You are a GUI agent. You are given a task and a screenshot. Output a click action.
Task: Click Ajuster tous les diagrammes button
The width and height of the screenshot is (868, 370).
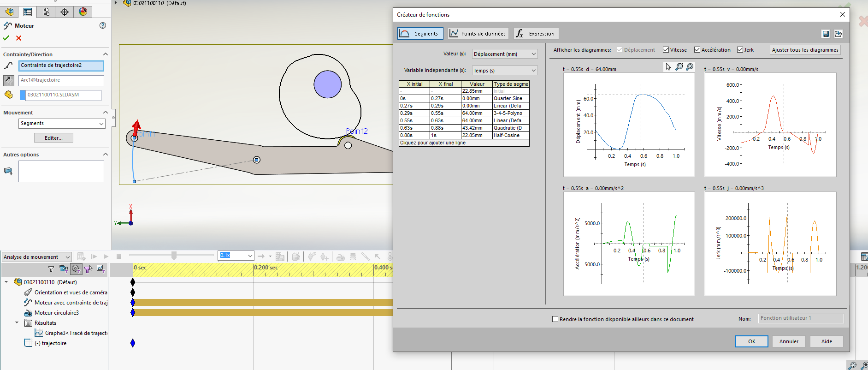tap(805, 50)
